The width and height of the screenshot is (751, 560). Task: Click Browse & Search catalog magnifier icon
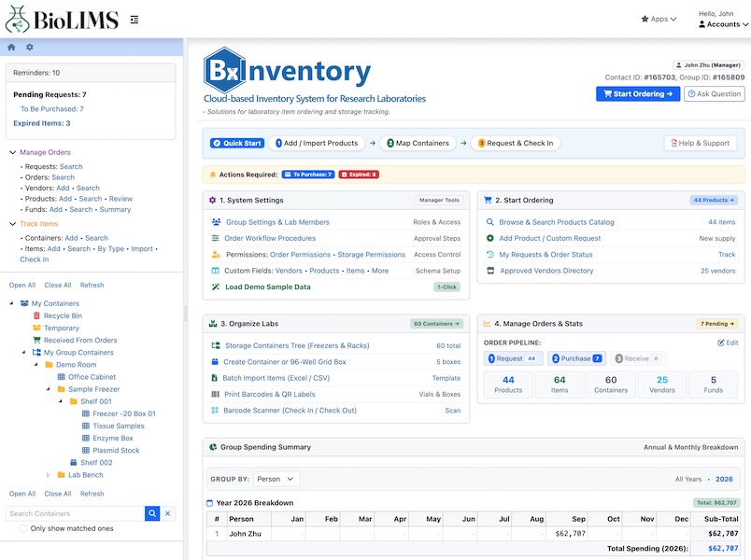[490, 222]
